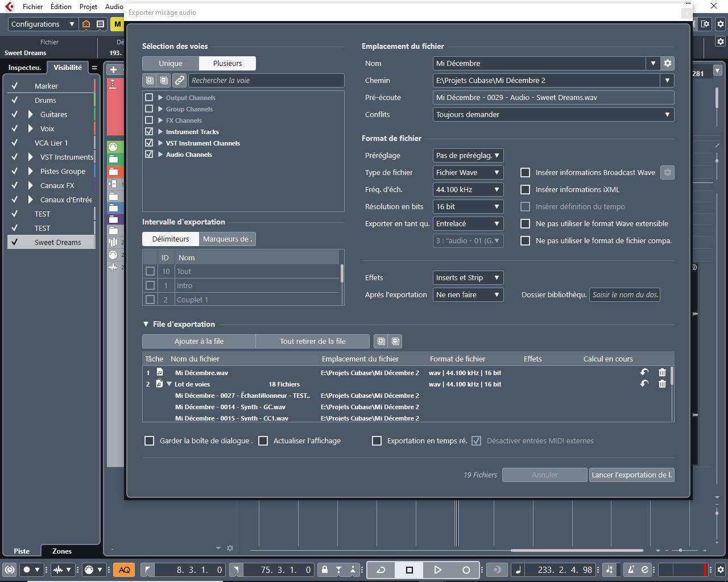Click the Stop button in transport bar

coord(409,569)
